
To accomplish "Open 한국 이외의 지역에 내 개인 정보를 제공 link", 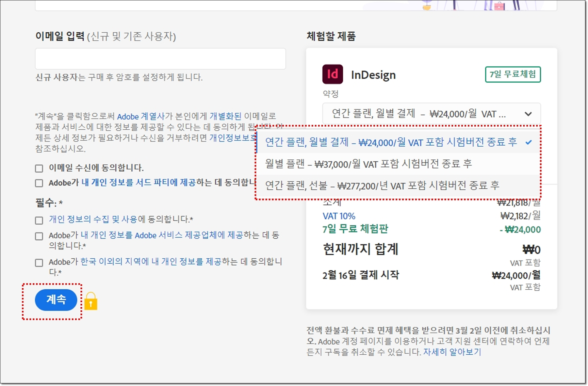I will [151, 262].
